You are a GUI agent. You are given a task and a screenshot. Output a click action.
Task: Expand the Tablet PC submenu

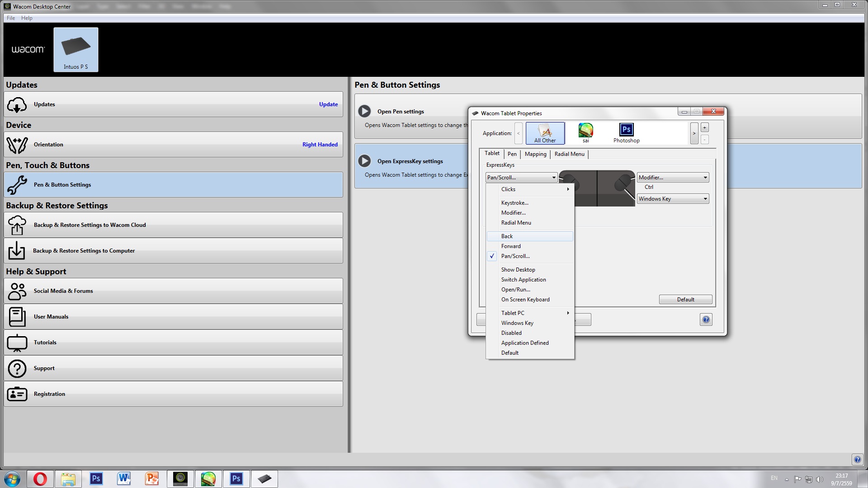pos(530,313)
